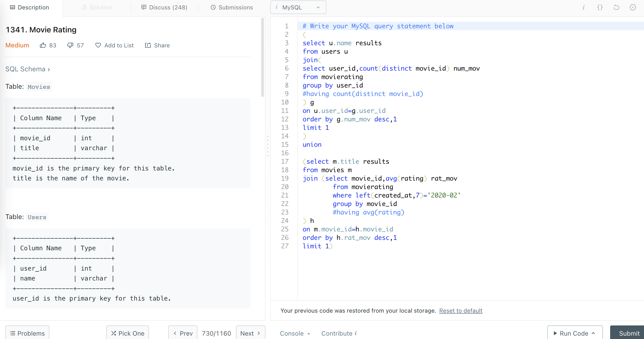The height and width of the screenshot is (339, 644).
Task: Click the Share icon
Action: (x=148, y=45)
